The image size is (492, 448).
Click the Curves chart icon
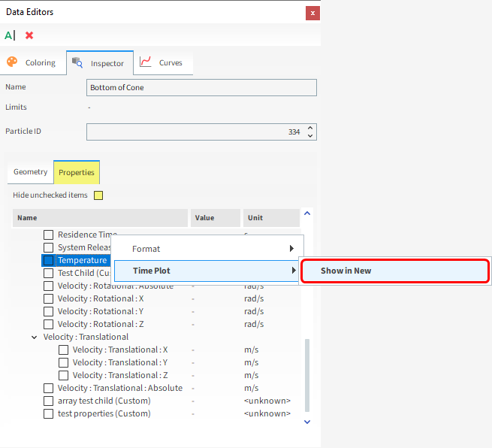(x=146, y=62)
